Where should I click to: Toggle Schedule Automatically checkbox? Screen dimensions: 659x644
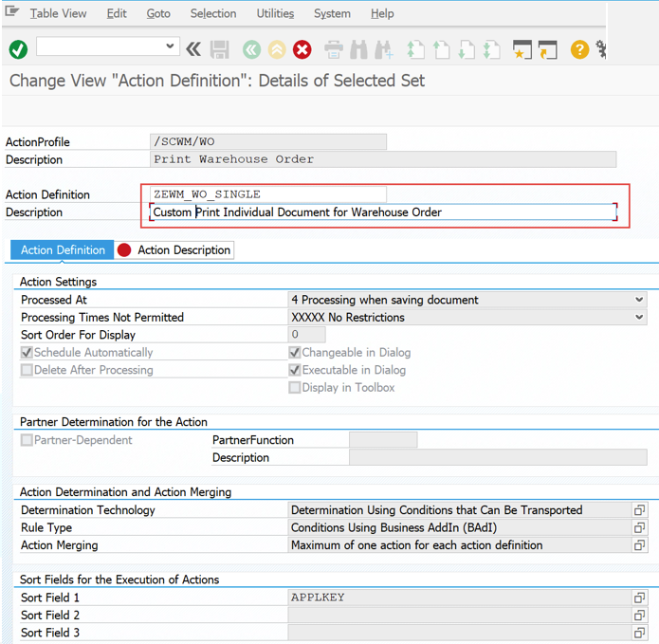(27, 352)
